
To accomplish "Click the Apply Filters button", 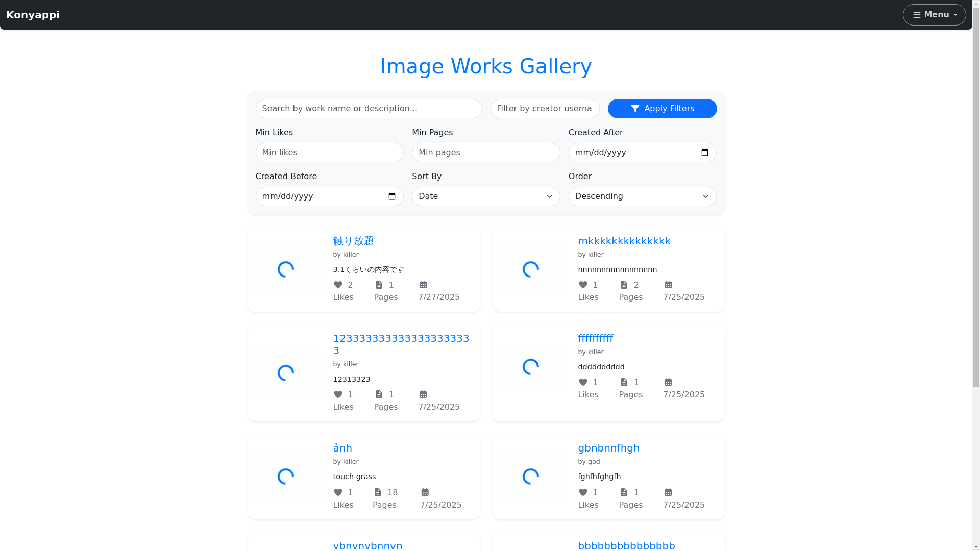I will tap(662, 109).
